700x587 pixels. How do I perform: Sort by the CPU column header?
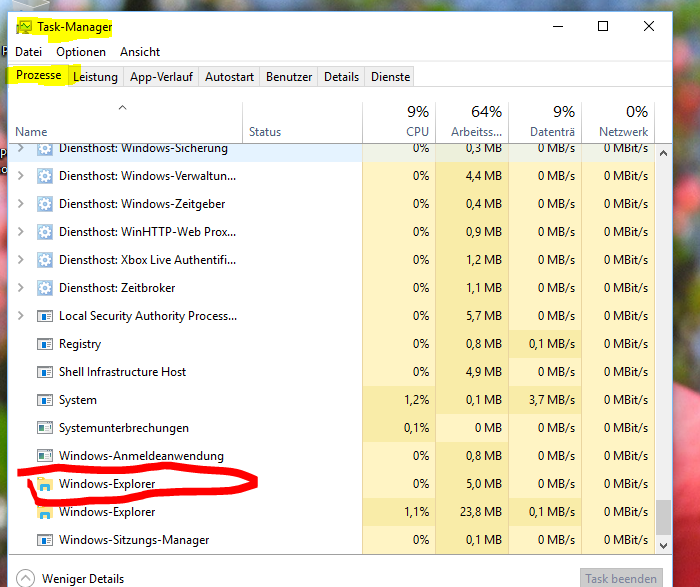click(x=399, y=121)
